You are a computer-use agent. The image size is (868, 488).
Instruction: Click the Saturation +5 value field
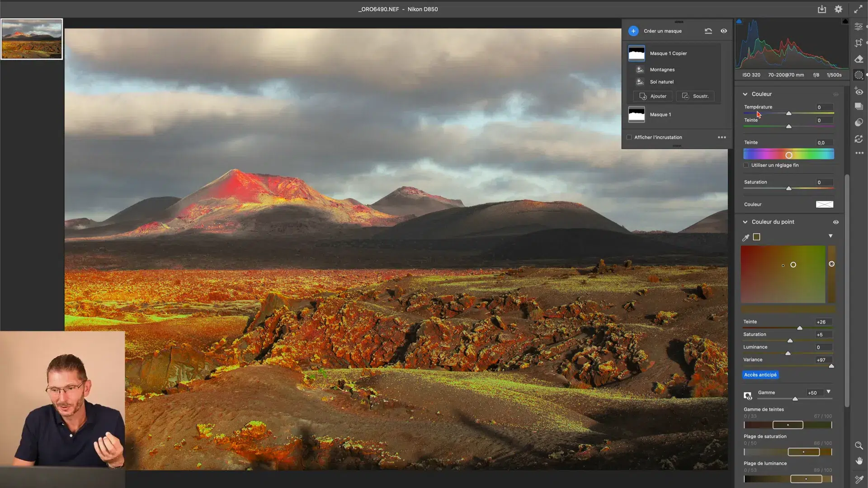(823, 335)
